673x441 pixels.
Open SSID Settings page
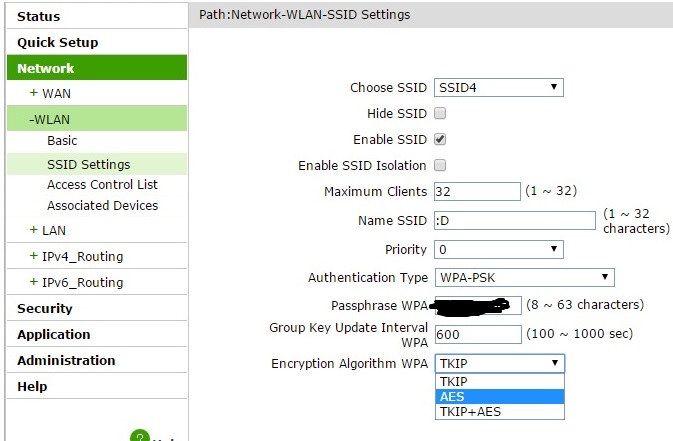pos(97,164)
